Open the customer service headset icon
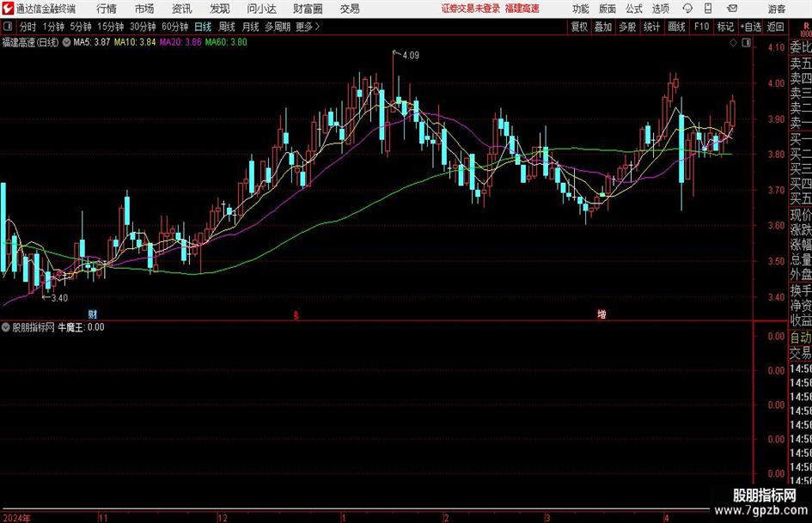This screenshot has height=523, width=812. coord(687,9)
